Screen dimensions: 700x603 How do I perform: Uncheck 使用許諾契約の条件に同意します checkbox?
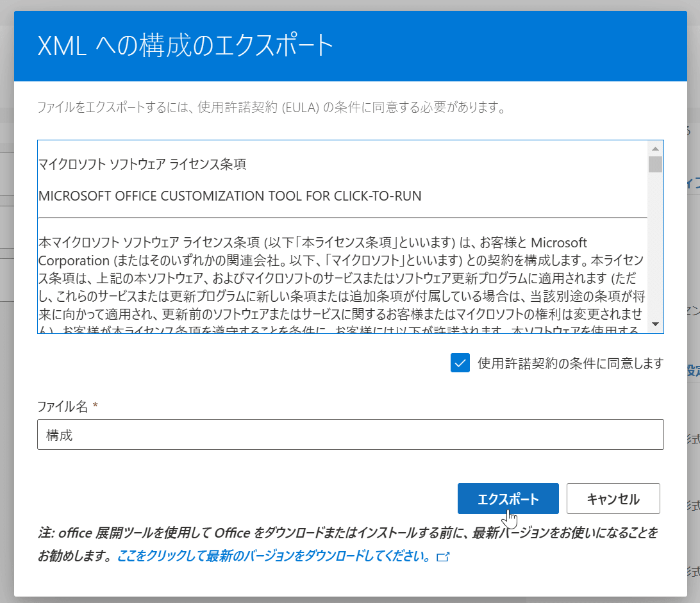(x=460, y=363)
